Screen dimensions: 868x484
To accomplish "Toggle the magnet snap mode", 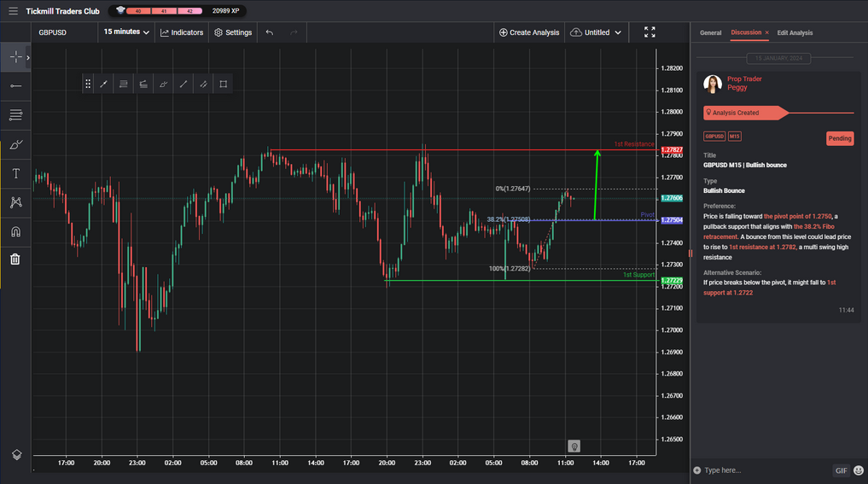I will tap(15, 231).
